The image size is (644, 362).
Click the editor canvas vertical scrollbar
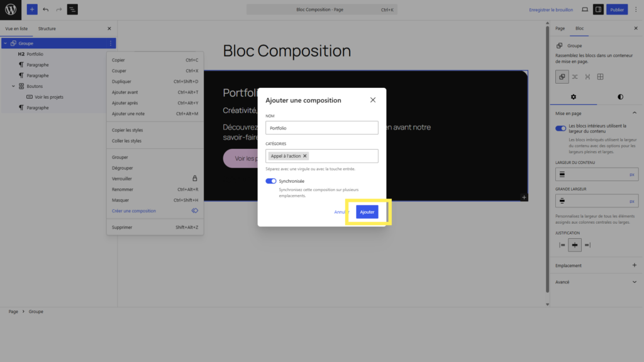point(548,160)
